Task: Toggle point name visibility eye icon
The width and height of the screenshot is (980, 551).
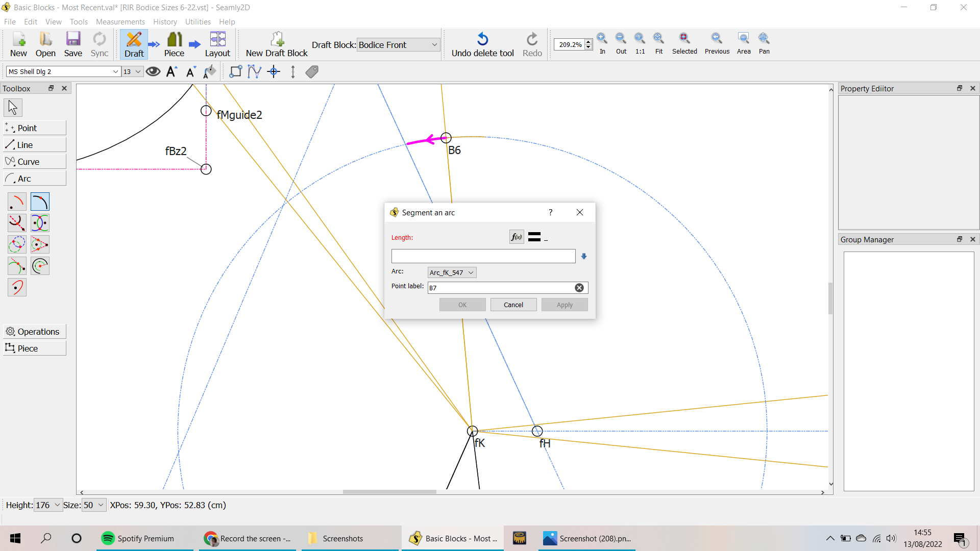Action: point(153,72)
